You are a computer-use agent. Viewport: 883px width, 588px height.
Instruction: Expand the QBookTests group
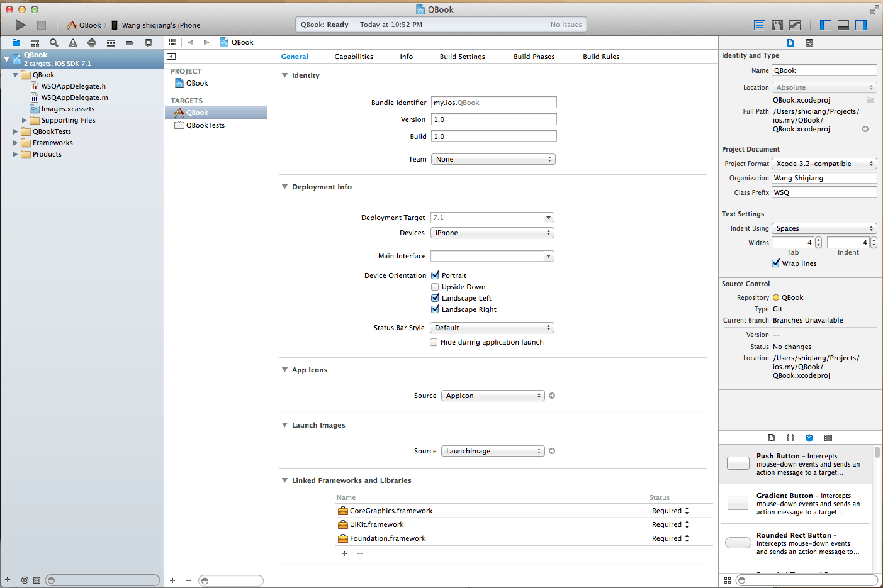[16, 131]
